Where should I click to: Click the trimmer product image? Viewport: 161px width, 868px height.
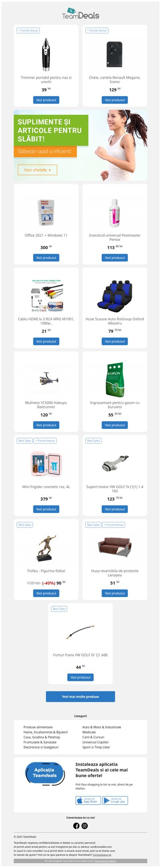pyautogui.click(x=46, y=55)
